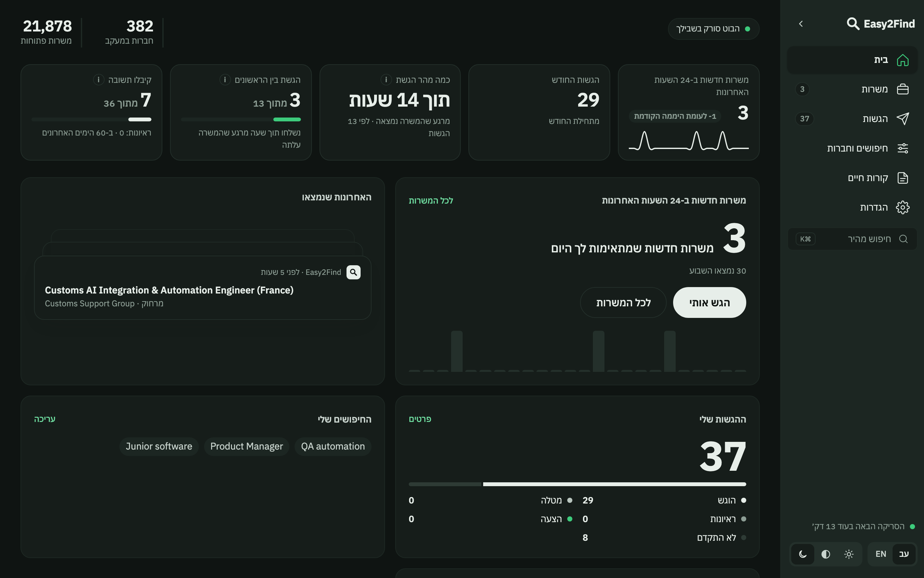Screen dimensions: 924x578
Task: Open the green לכל המשרות link
Action: pos(431,201)
